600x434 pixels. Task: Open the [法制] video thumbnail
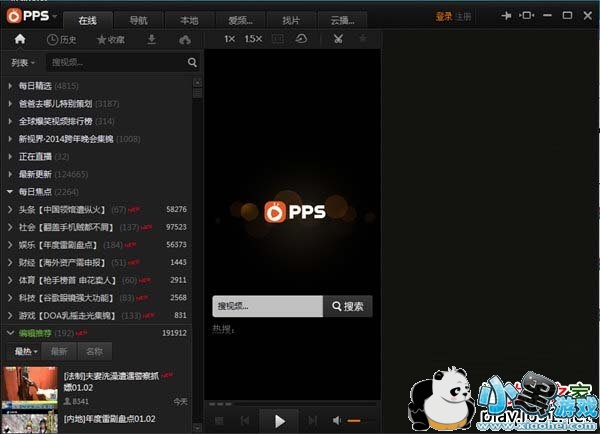tap(29, 388)
